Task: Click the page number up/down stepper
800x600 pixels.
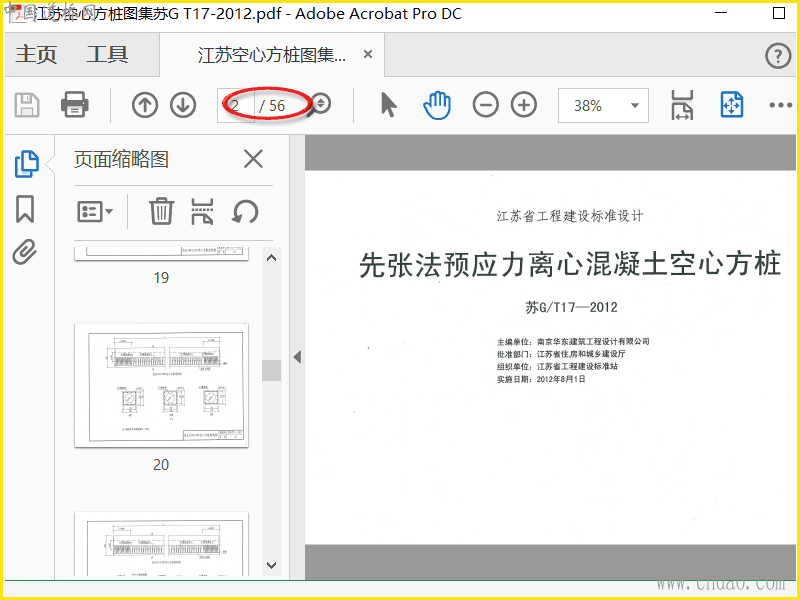Action: (321, 104)
